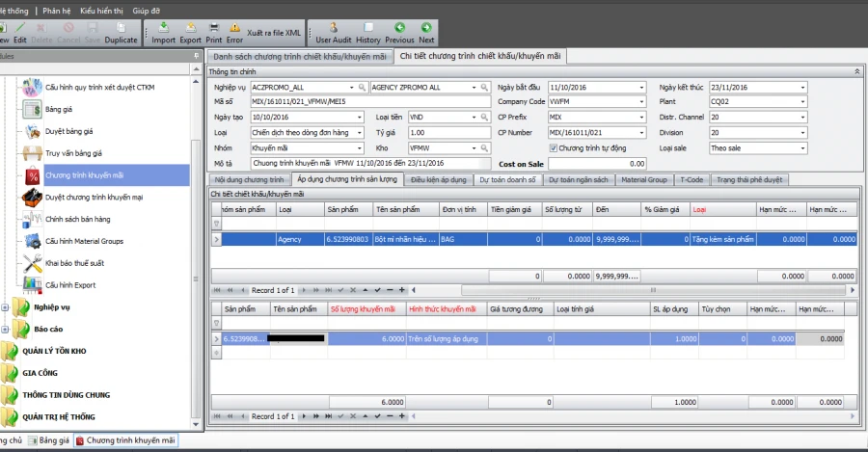Switch to Material Group tab
The height and width of the screenshot is (452, 868).
[644, 180]
